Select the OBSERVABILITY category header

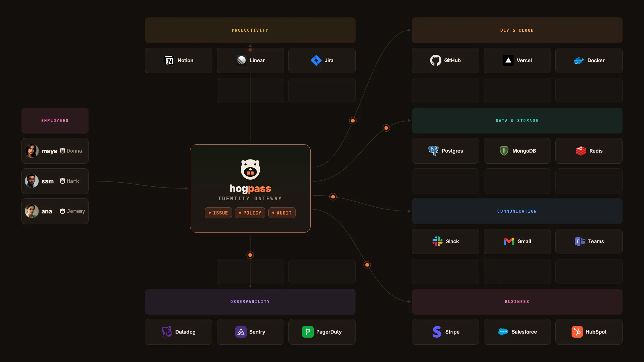pos(250,302)
